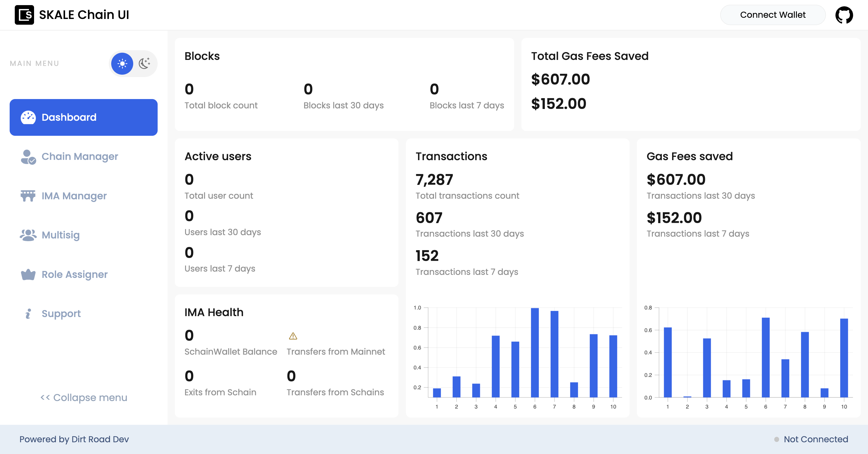
Task: Click the Not Connected status text
Action: (816, 439)
